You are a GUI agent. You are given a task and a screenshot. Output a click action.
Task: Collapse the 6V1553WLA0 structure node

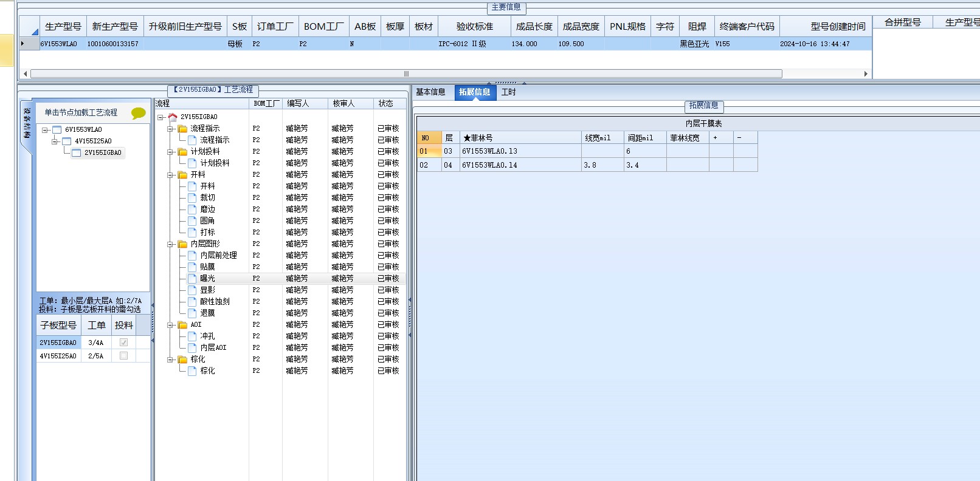tap(45, 130)
